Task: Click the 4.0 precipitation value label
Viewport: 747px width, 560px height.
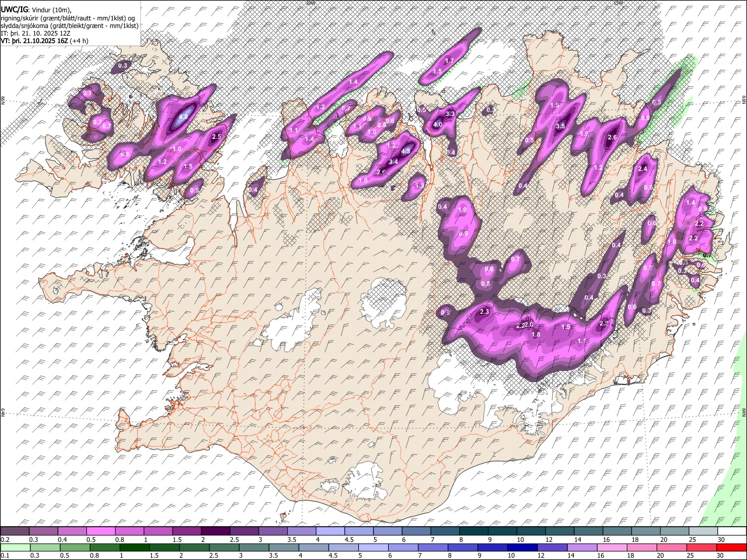Action: point(438,124)
